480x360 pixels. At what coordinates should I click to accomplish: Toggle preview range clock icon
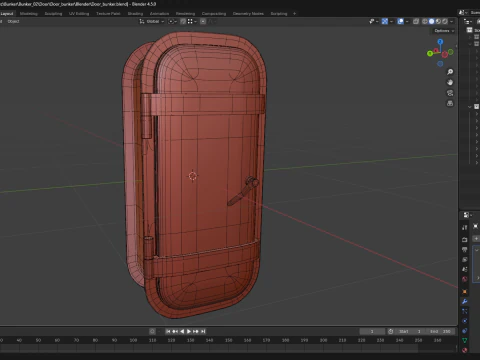pyautogui.click(x=391, y=331)
